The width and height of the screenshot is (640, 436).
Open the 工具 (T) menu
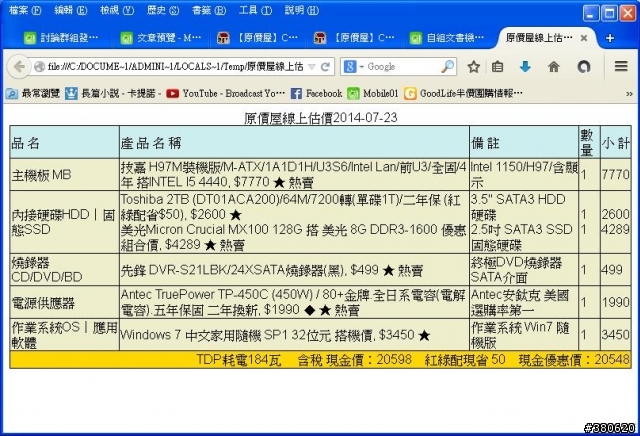pos(255,10)
